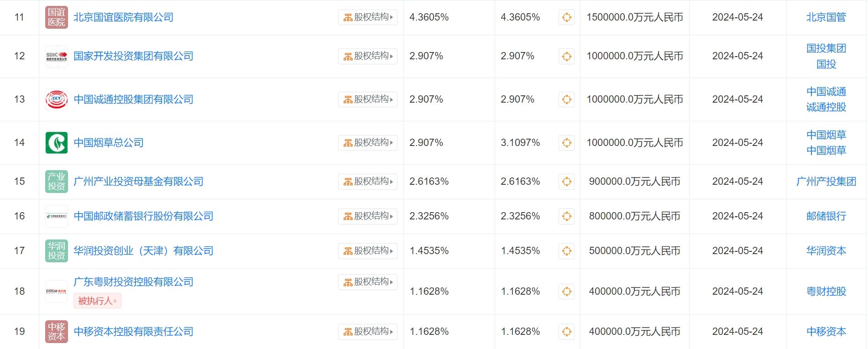Click the orange target icon in row 19
This screenshot has width=868, height=349.
click(x=566, y=332)
